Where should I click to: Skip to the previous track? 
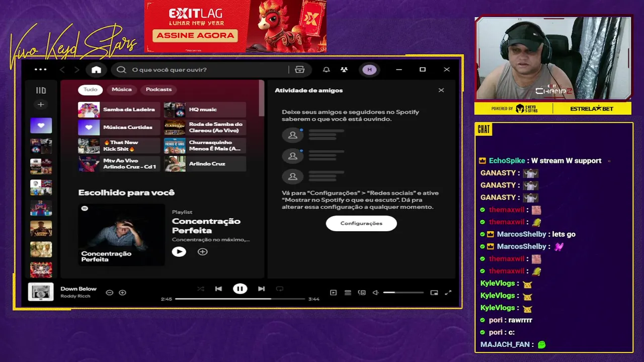pos(218,289)
